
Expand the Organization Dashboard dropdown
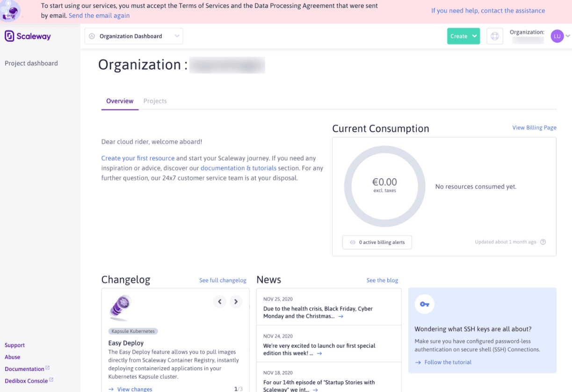[x=133, y=36]
